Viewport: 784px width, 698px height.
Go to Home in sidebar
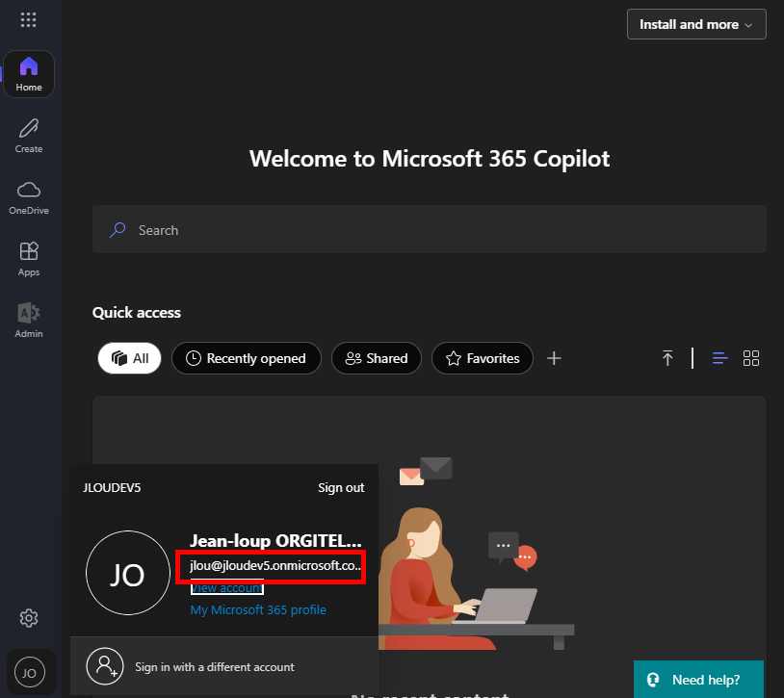29,74
